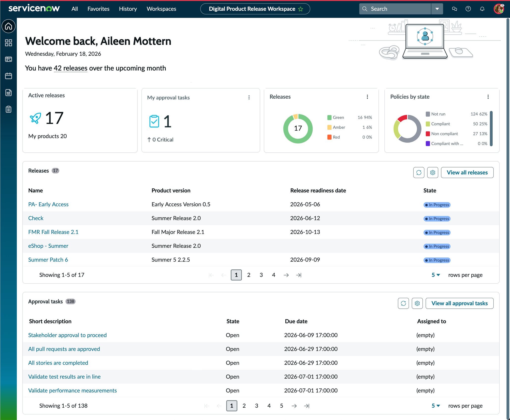Click the Compliant legend swatch
The height and width of the screenshot is (420, 510).
pyautogui.click(x=428, y=124)
